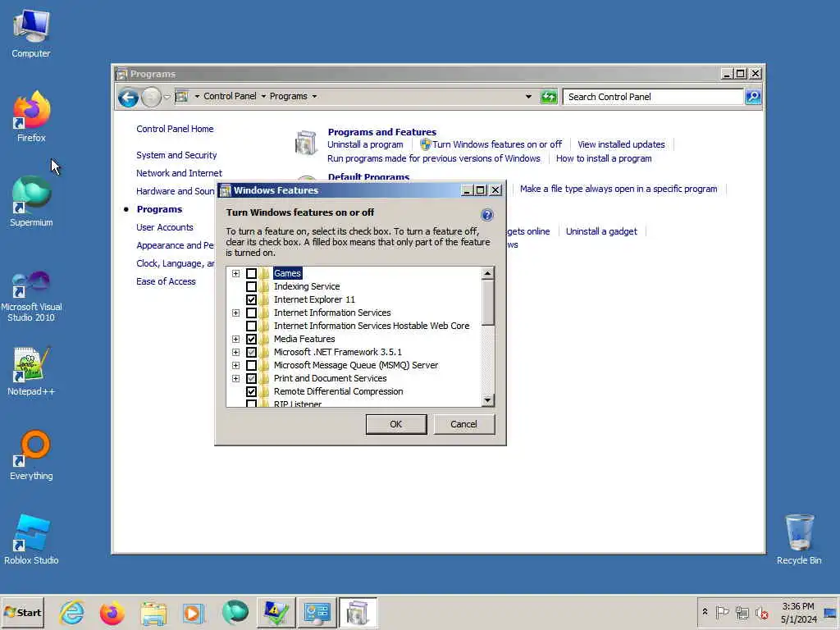Open How to install a program link
Image resolution: width=840 pixels, height=630 pixels.
(604, 158)
